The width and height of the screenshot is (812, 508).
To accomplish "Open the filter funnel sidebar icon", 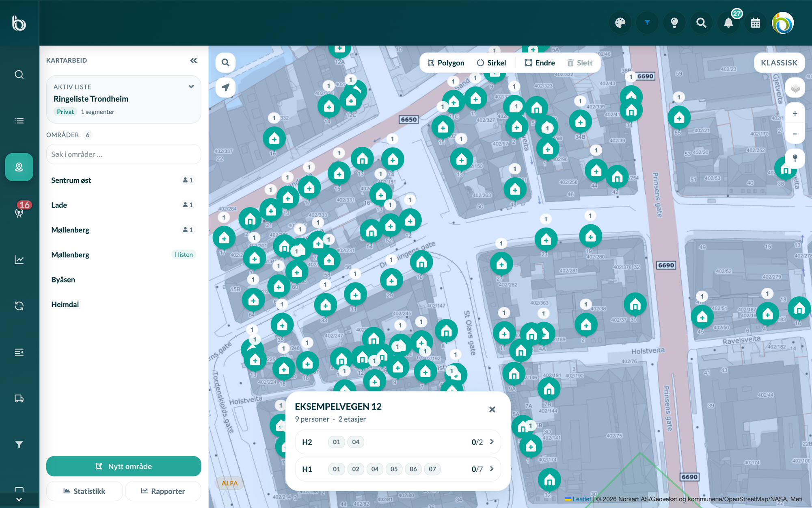I will (19, 445).
